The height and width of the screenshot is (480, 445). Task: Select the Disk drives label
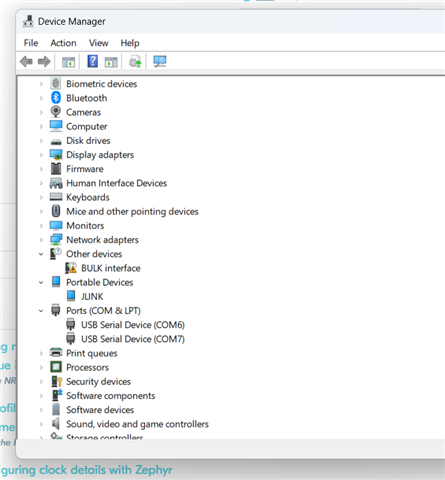[x=88, y=141]
